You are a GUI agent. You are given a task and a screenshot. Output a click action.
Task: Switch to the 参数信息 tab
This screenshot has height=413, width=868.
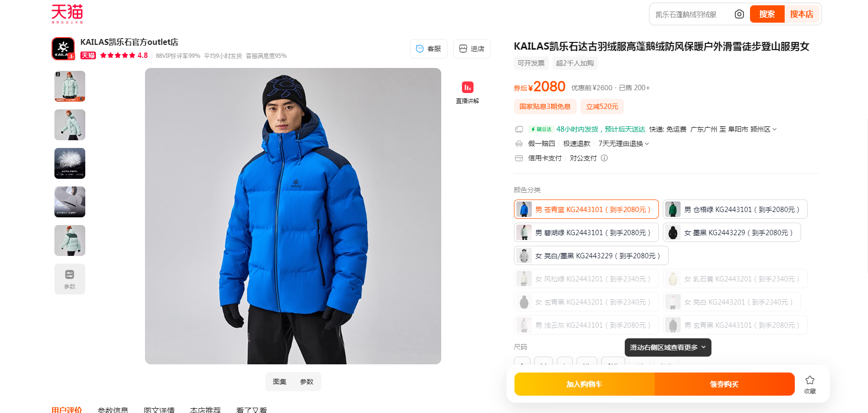tap(113, 410)
